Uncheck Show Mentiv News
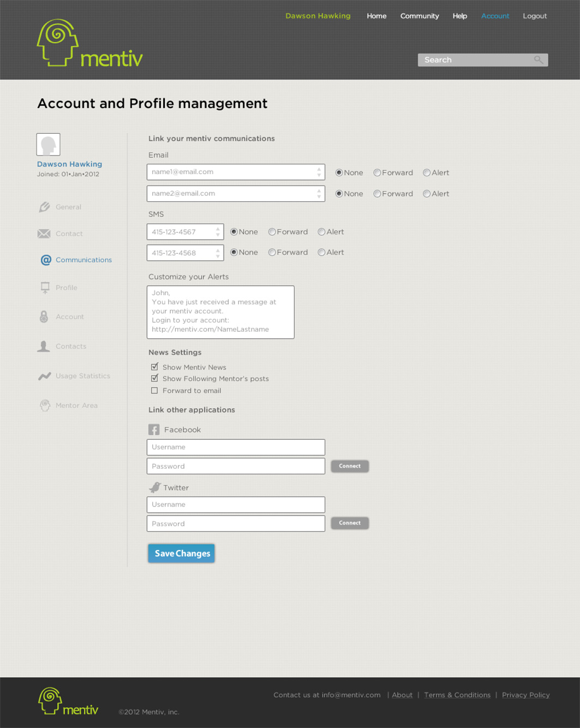This screenshot has width=580, height=728. tap(154, 367)
